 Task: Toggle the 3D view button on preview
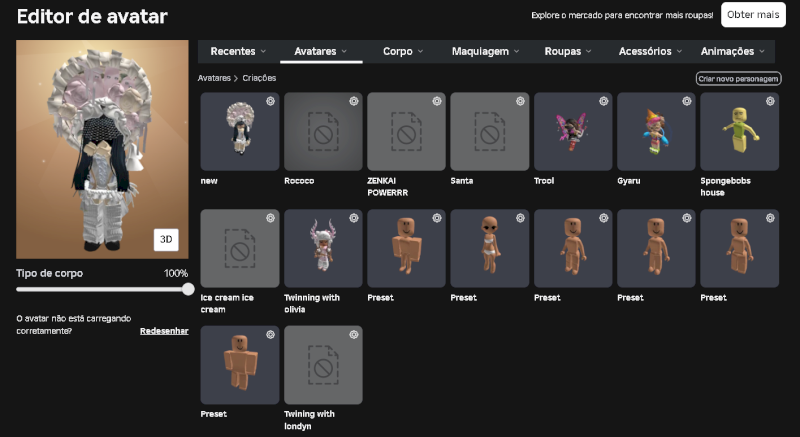(x=166, y=240)
